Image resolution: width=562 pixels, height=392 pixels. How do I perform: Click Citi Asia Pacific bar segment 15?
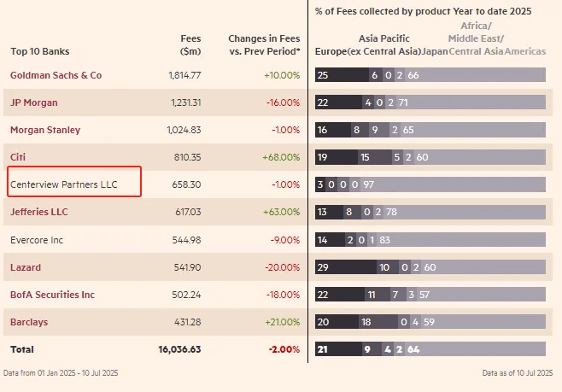[375, 157]
